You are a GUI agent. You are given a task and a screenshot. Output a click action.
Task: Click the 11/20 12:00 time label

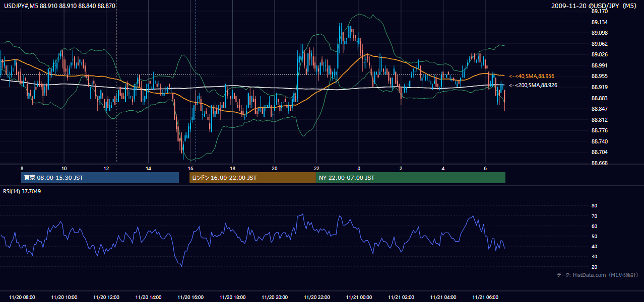coord(106,297)
